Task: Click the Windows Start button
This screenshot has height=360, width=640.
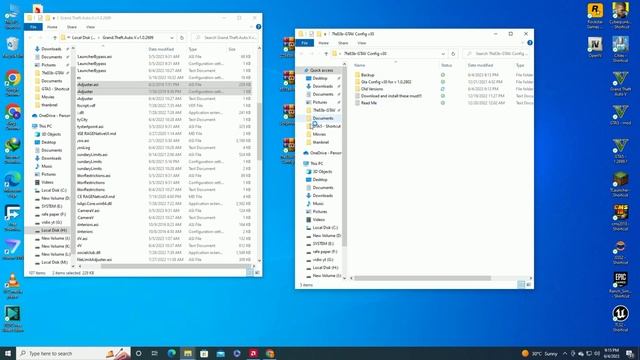Action: tap(8, 353)
